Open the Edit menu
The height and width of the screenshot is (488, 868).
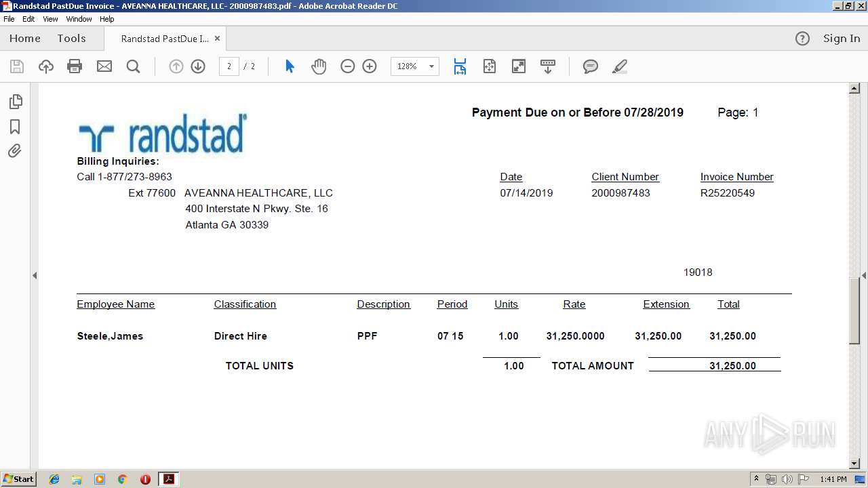28,19
